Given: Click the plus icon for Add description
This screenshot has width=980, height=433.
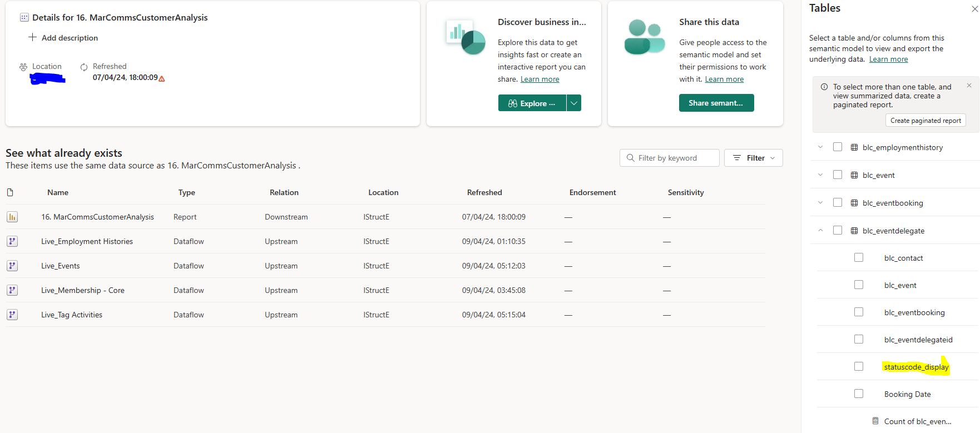Looking at the screenshot, I should 32,37.
